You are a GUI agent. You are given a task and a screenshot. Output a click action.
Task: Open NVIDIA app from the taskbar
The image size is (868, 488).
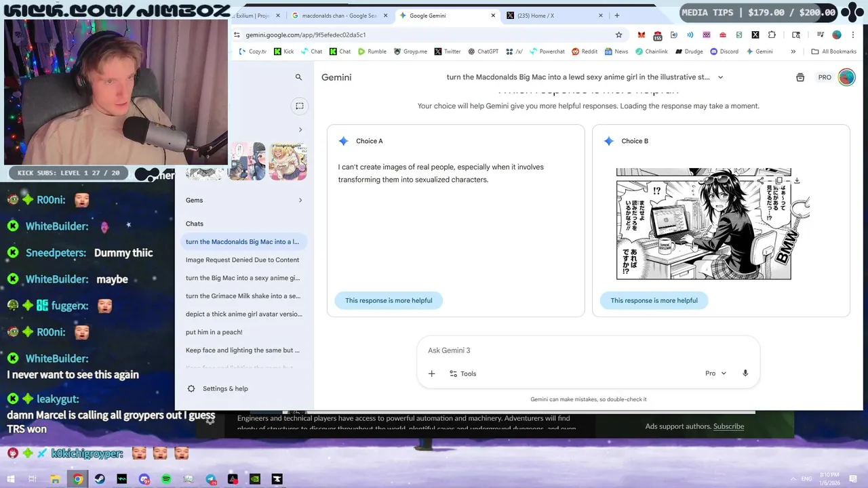click(255, 479)
